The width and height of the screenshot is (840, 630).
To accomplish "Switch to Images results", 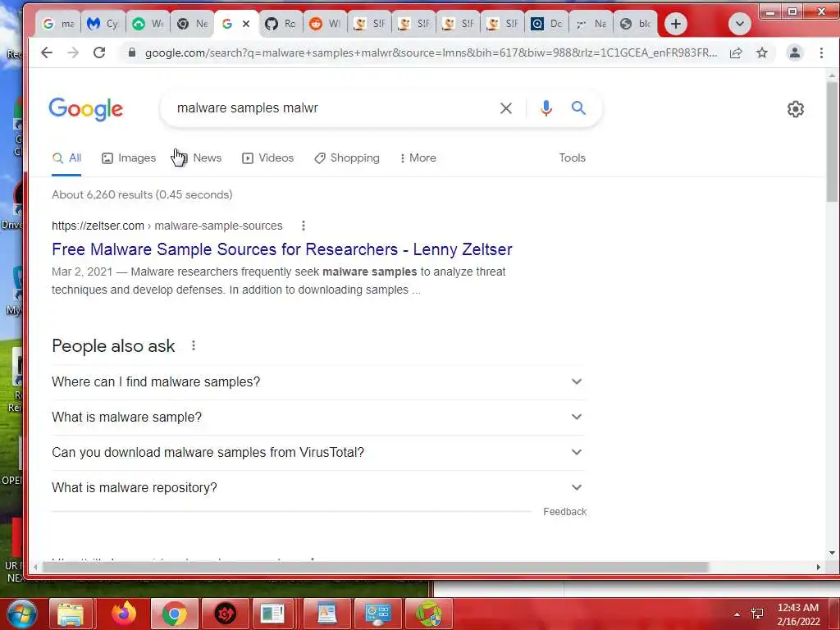I will (129, 158).
